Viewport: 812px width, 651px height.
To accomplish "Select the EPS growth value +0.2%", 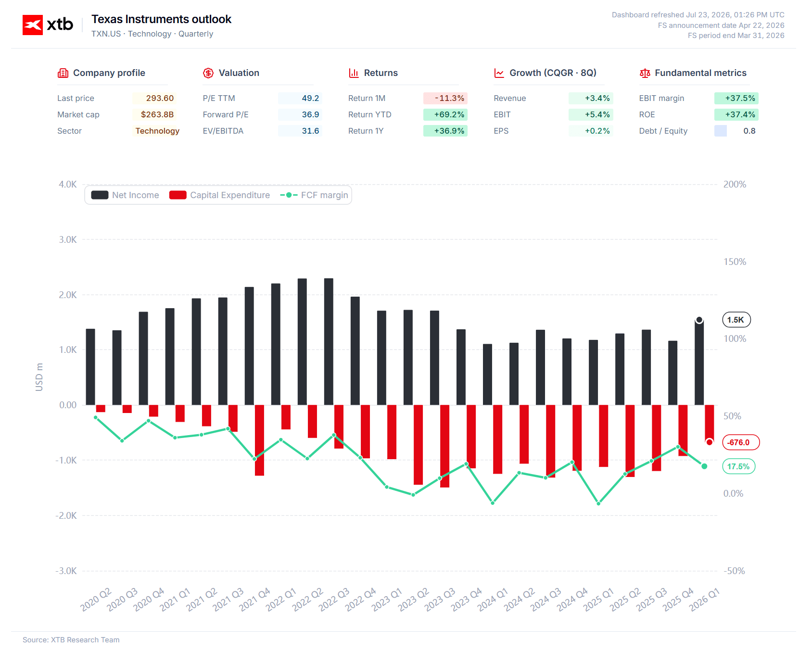I will coord(591,131).
